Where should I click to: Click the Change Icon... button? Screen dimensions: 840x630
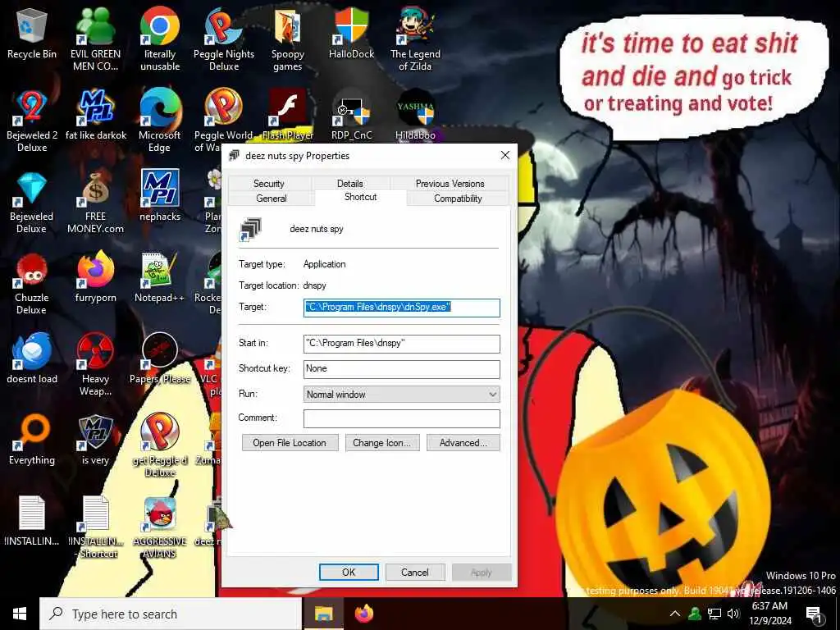[382, 442]
